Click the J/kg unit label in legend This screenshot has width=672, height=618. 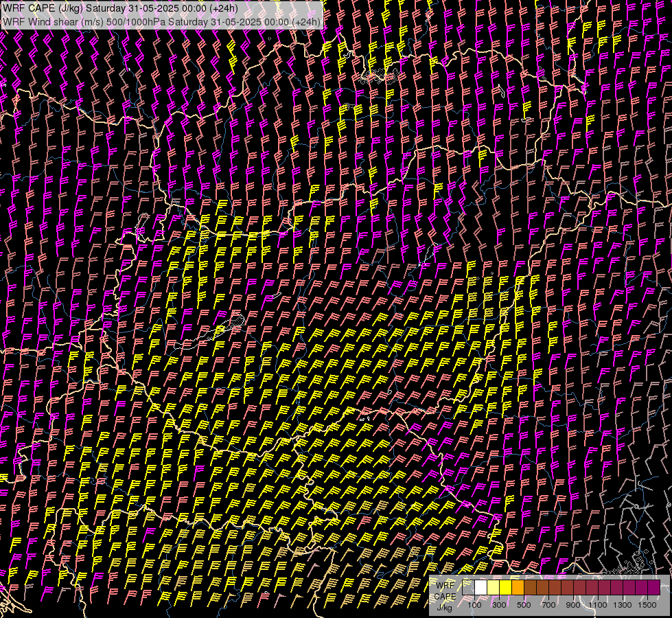444,608
